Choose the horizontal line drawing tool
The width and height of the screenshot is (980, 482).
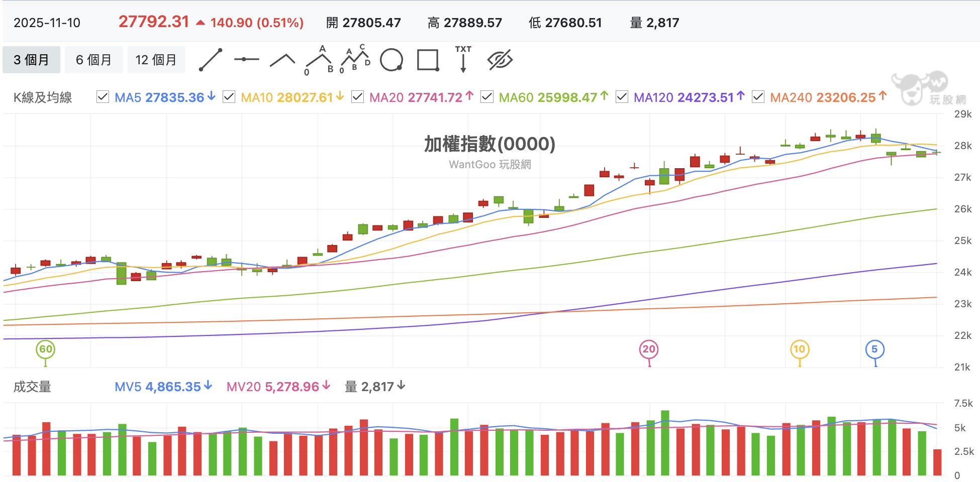[246, 59]
